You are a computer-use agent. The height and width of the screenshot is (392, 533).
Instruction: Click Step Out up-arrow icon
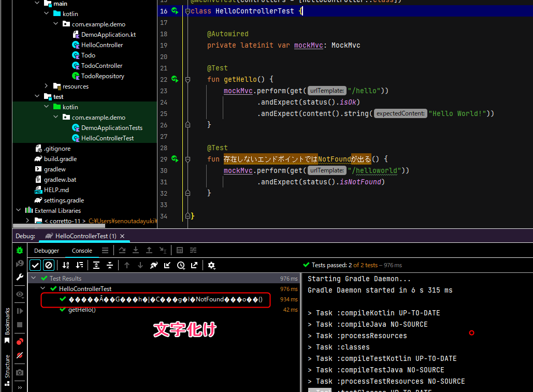149,250
